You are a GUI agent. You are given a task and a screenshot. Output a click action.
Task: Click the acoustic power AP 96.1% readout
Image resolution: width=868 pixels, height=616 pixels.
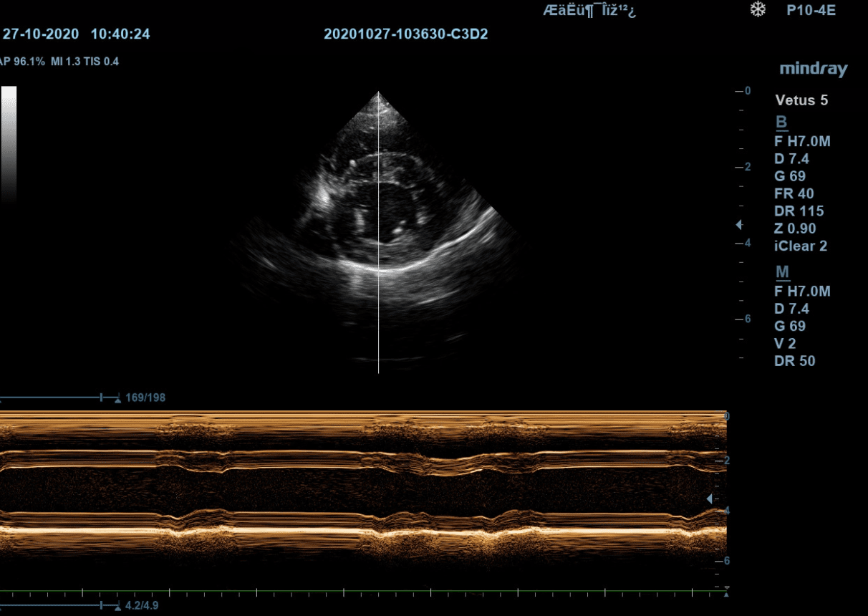(21, 62)
